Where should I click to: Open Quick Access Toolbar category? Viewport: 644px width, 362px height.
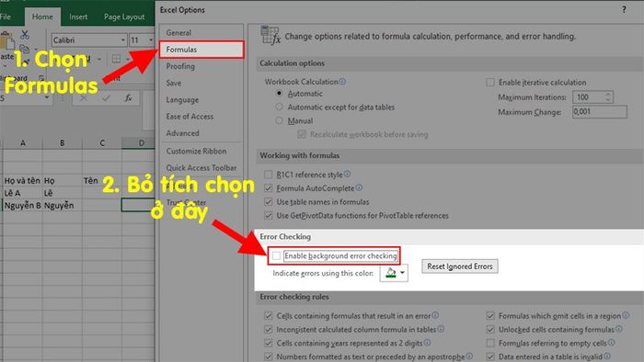click(x=201, y=167)
